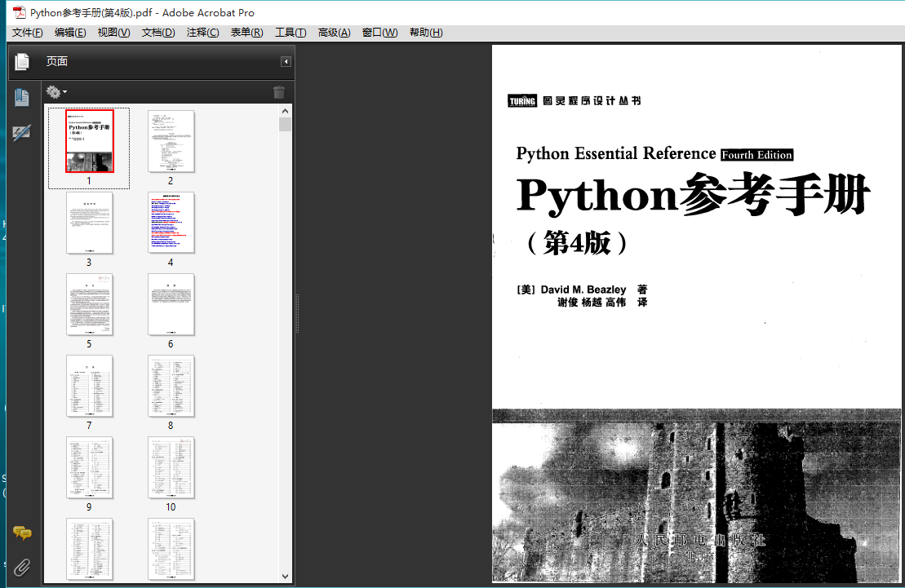Open the Comments panel in sidebar
The width and height of the screenshot is (905, 588).
click(22, 533)
